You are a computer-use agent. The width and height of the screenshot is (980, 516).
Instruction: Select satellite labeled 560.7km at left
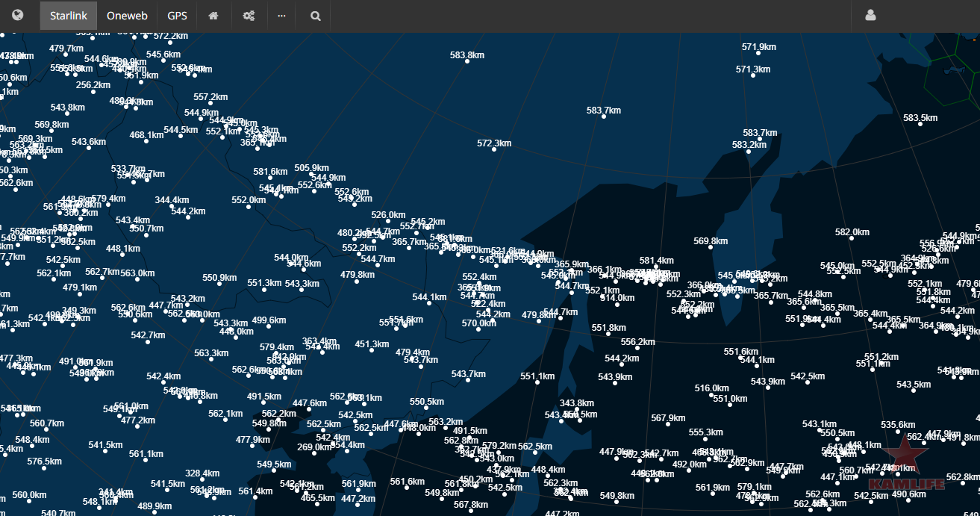(47, 423)
